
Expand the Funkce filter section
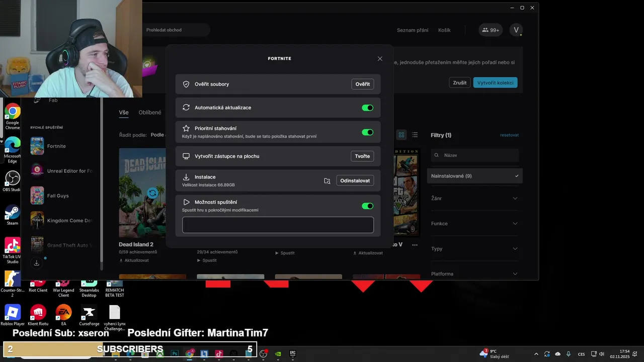click(x=475, y=224)
